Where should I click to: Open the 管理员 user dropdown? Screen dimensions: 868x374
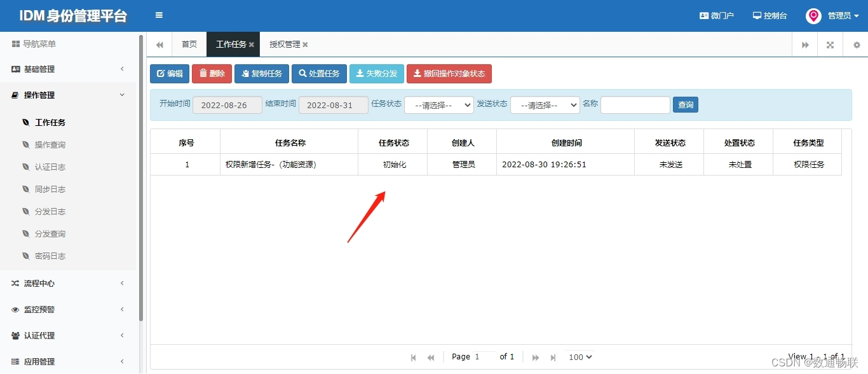[843, 16]
